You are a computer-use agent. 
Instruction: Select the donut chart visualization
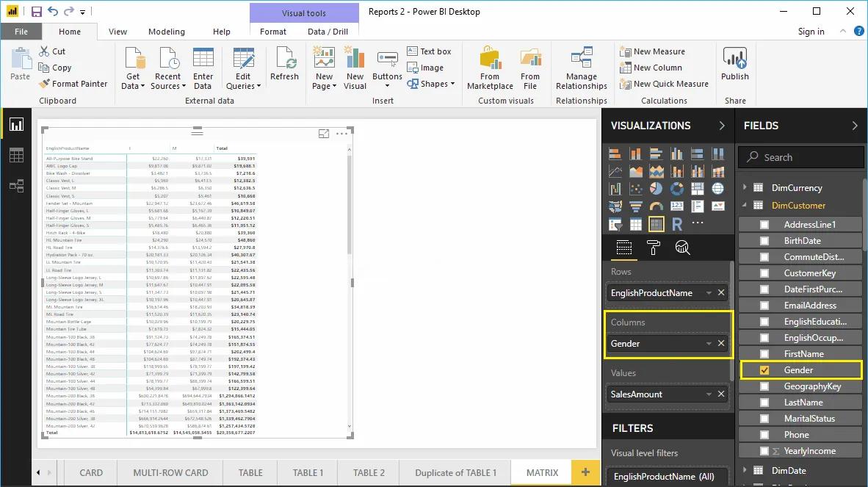tap(676, 188)
